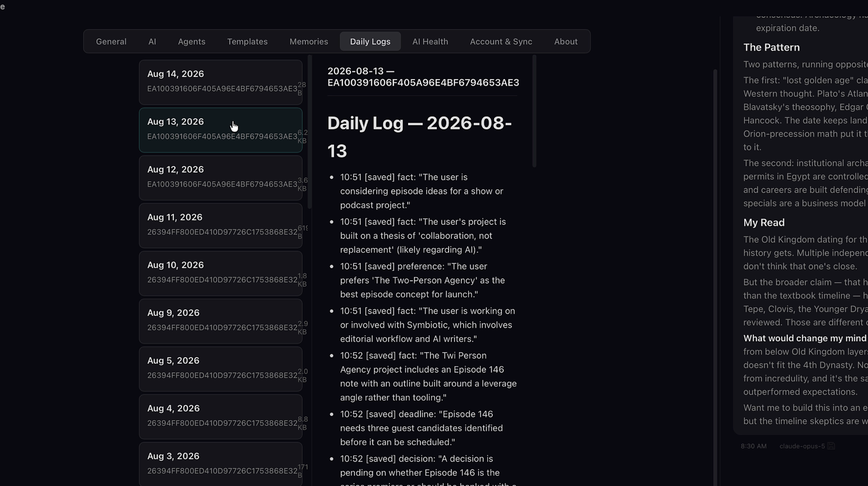Click the 'What would change my mind' text

805,338
